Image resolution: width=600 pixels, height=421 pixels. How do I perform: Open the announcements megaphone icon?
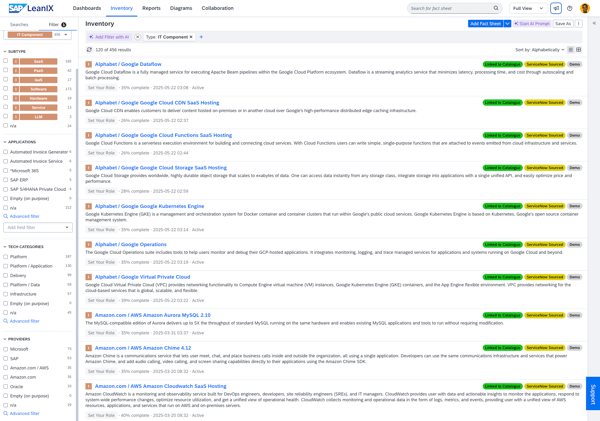pyautogui.click(x=556, y=8)
